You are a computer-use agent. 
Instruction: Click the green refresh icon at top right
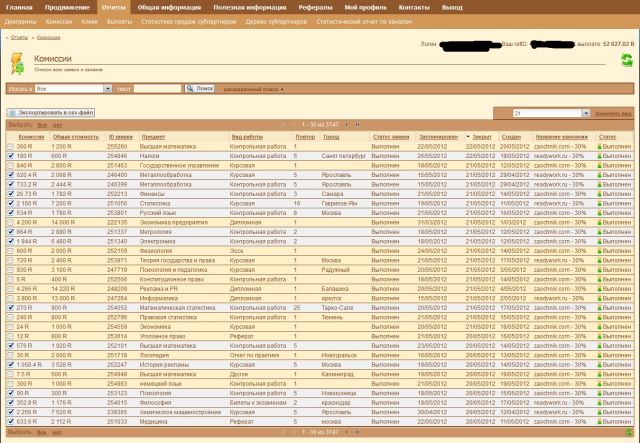[626, 60]
